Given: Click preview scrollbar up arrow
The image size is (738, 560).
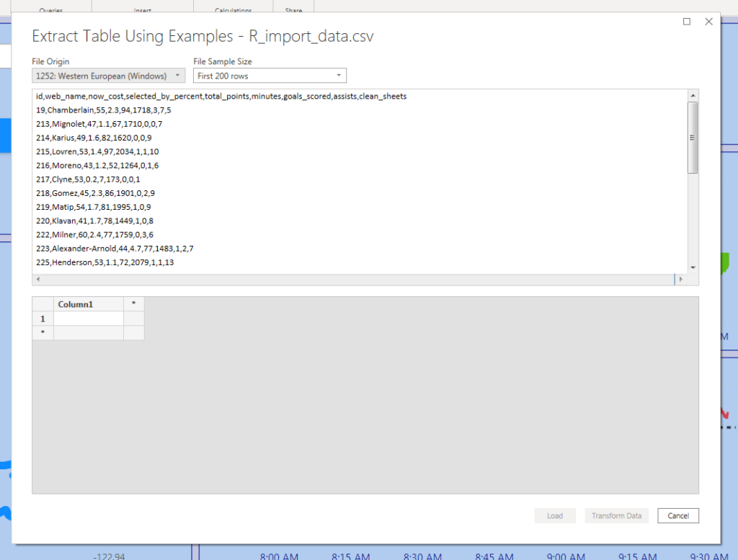Looking at the screenshot, I should pyautogui.click(x=693, y=96).
